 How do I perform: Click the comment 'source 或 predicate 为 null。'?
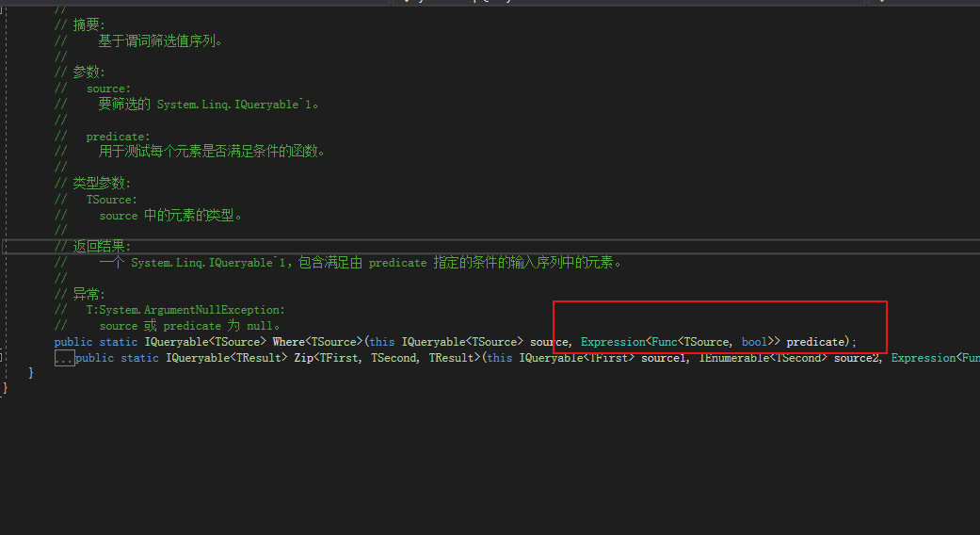[x=189, y=326]
